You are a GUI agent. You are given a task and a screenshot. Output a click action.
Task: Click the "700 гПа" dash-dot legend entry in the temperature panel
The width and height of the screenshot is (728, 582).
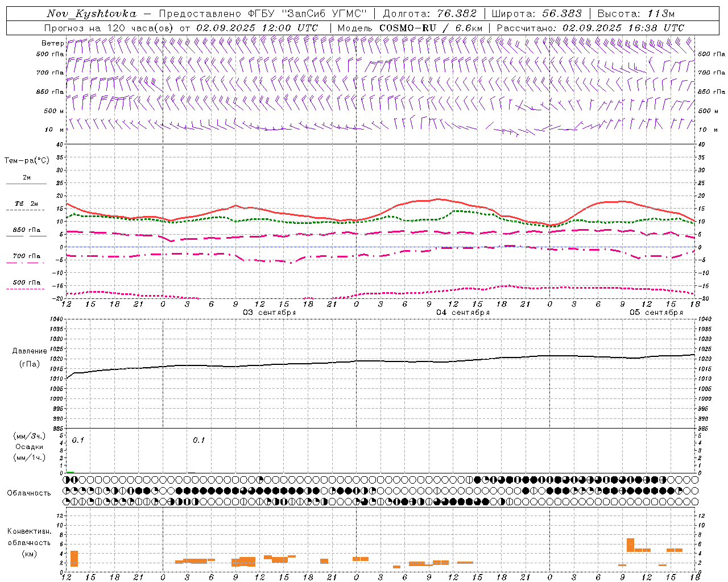tap(26, 256)
